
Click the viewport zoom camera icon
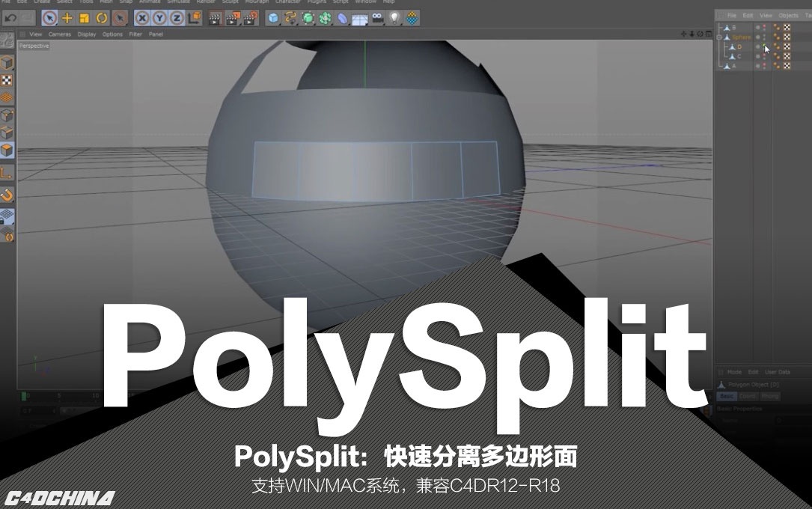[692, 34]
